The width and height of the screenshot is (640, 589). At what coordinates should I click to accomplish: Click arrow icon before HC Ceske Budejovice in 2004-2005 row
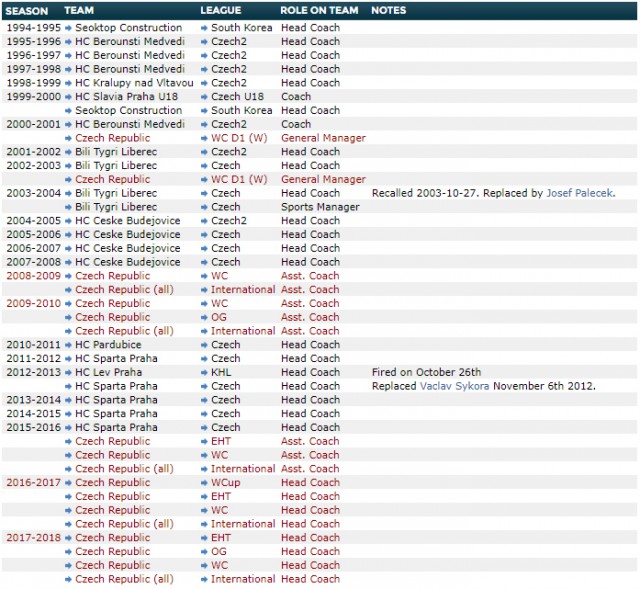pyautogui.click(x=68, y=221)
